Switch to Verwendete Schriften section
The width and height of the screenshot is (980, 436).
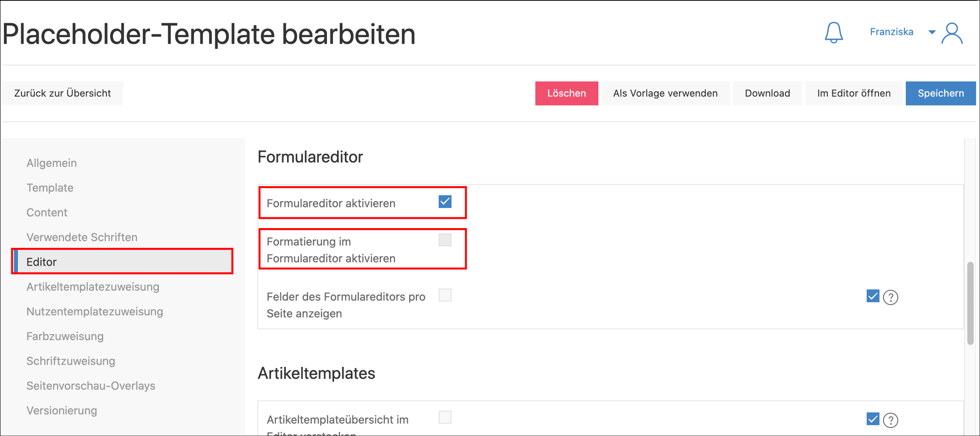[82, 238]
